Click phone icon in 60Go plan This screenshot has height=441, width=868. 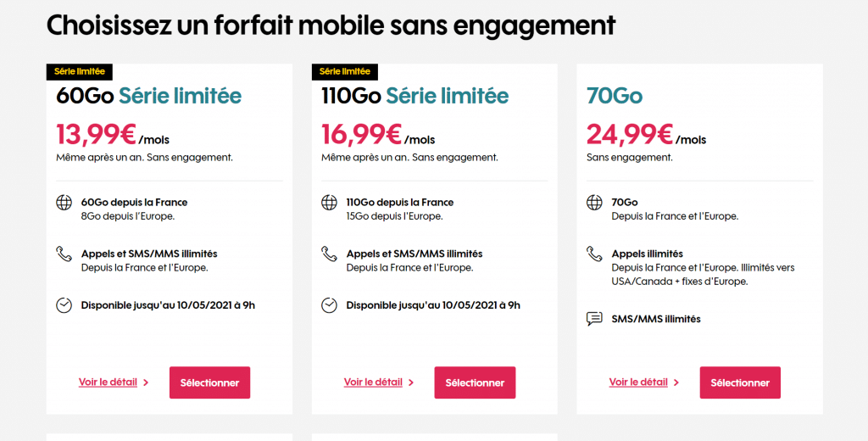tap(64, 254)
